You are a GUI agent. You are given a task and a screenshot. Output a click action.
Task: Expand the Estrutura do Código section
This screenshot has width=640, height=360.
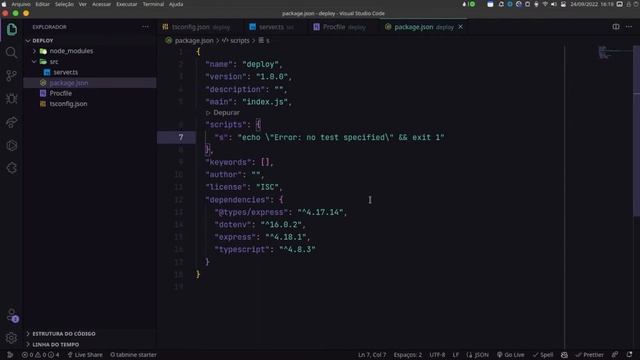click(64, 334)
